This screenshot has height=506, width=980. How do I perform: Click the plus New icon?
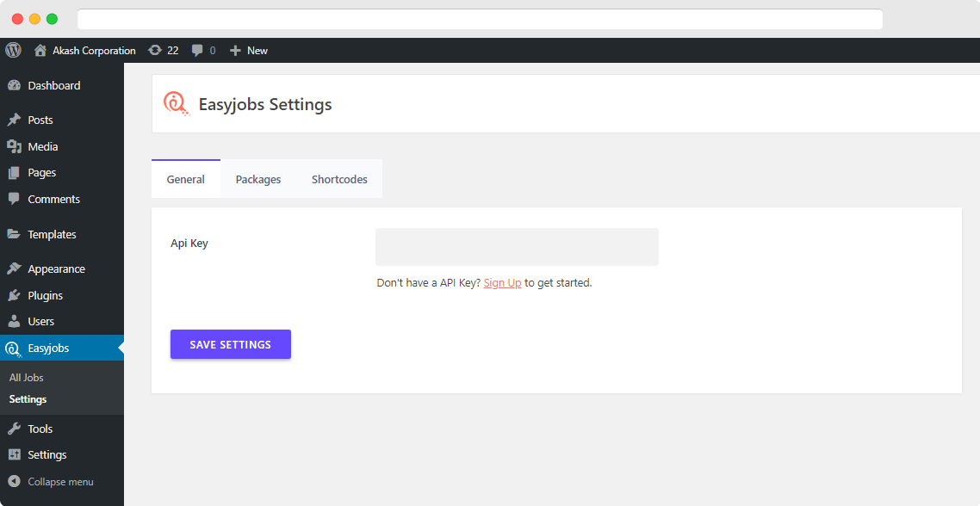point(235,51)
